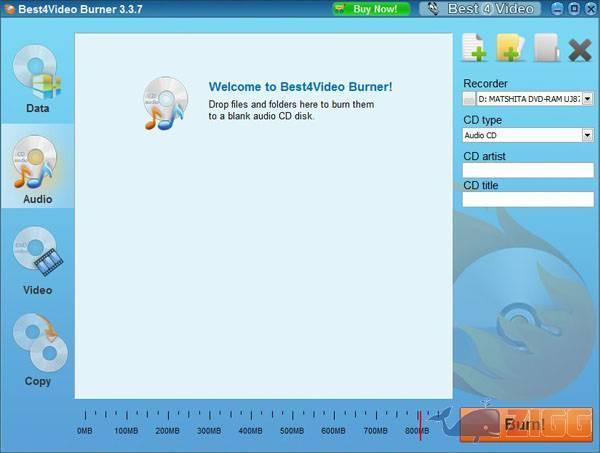Click the Remove (X) toolbar icon
600x453 pixels.
580,50
